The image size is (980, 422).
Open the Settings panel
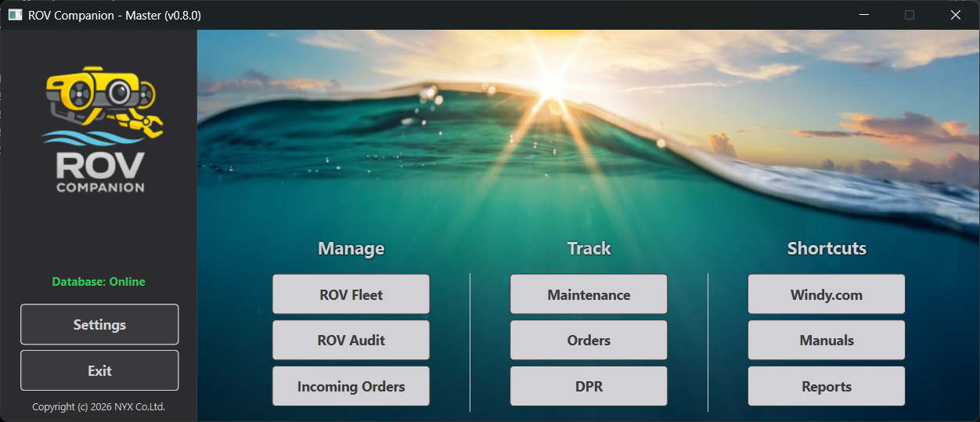point(99,324)
